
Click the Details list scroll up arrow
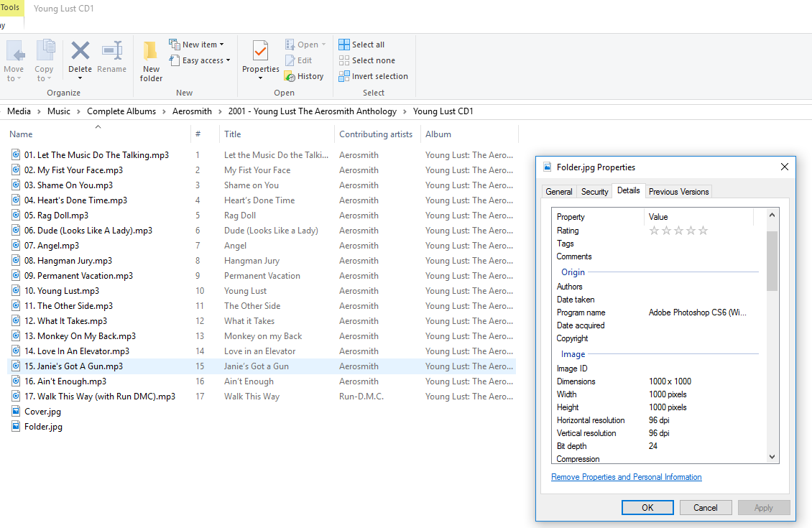click(x=772, y=215)
